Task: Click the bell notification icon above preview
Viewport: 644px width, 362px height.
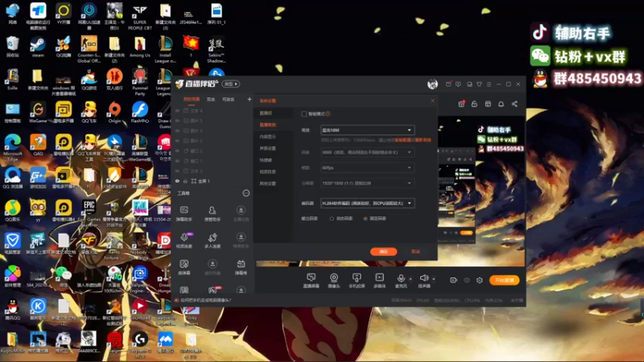Action: (x=501, y=104)
